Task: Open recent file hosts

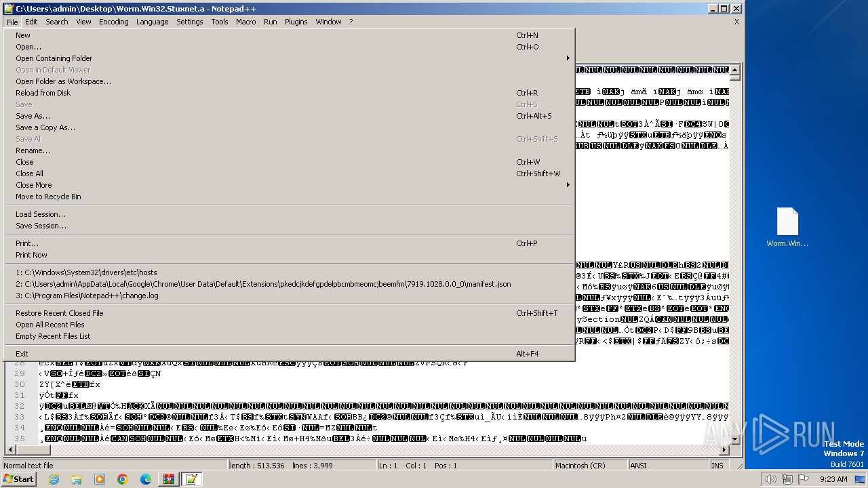Action: click(x=290, y=272)
